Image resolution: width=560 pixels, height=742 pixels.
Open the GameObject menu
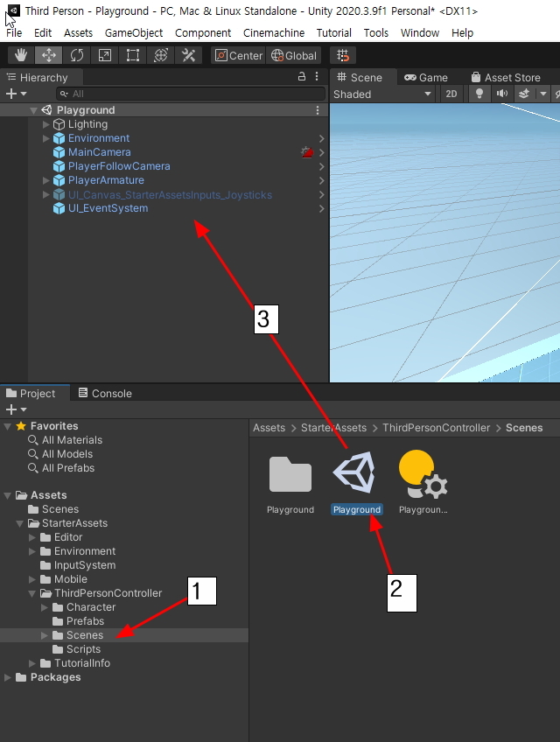click(134, 32)
